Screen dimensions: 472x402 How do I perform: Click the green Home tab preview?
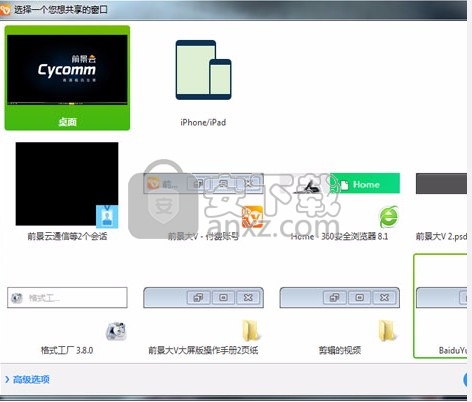(365, 183)
